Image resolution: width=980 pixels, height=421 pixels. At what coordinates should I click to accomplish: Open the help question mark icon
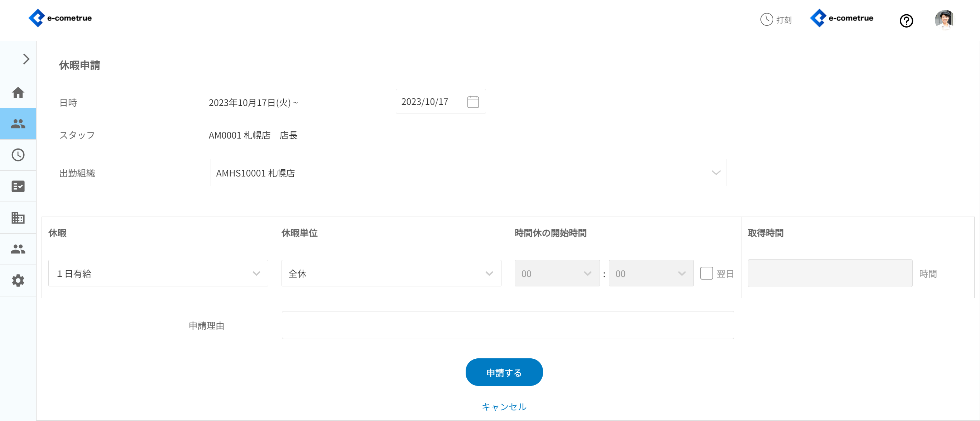pos(906,20)
